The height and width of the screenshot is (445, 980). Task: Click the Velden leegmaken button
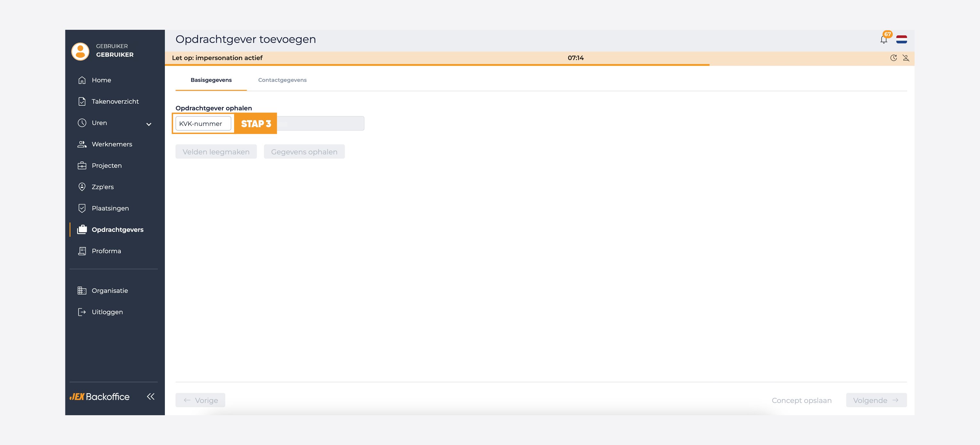coord(216,152)
